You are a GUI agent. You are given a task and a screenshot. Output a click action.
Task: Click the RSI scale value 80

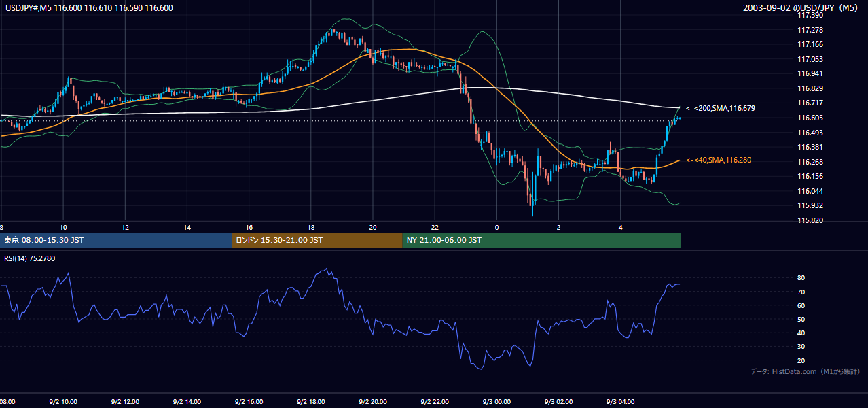(x=801, y=278)
